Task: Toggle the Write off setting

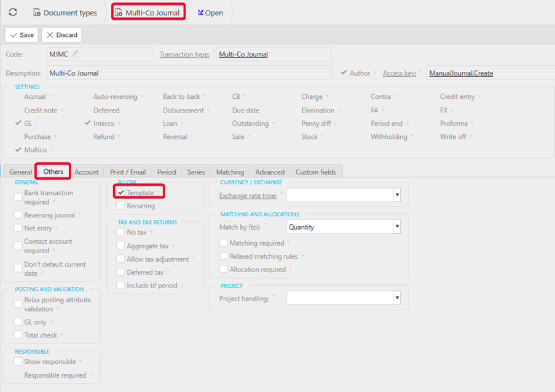Action: pos(453,136)
